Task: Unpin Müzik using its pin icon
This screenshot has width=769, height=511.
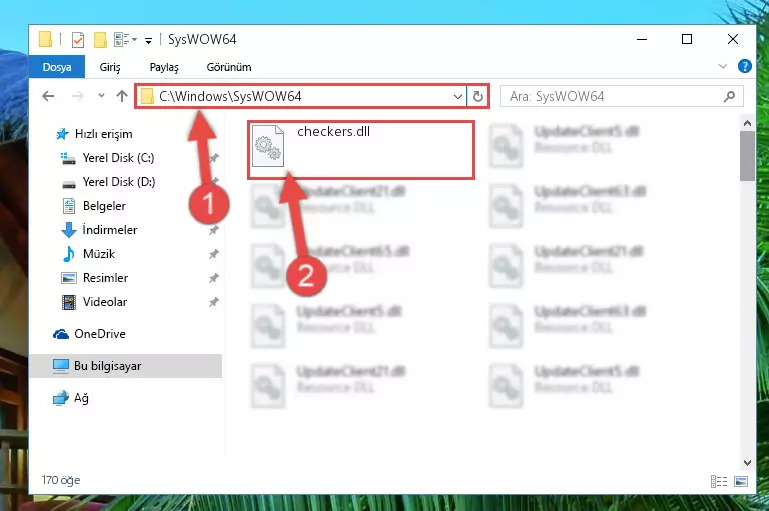Action: [213, 254]
